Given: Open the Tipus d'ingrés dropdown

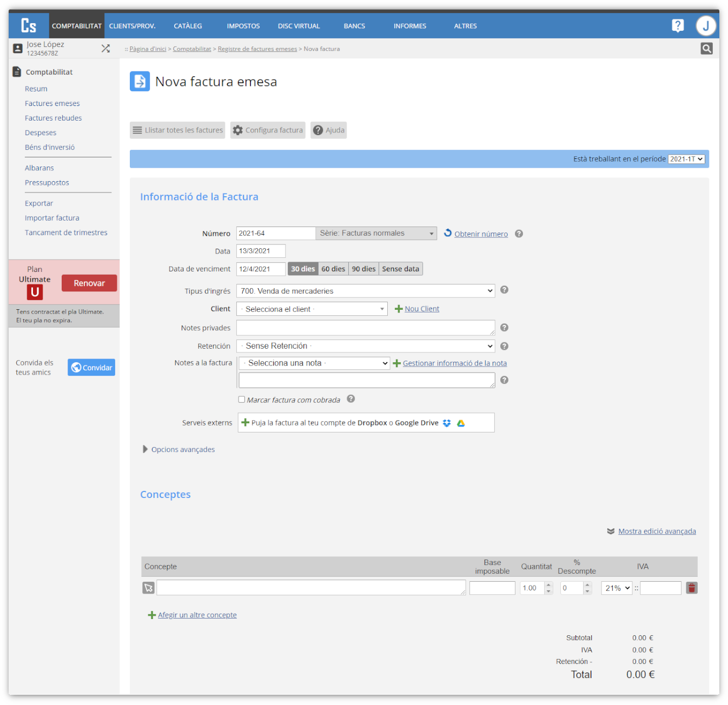Looking at the screenshot, I should coord(366,291).
